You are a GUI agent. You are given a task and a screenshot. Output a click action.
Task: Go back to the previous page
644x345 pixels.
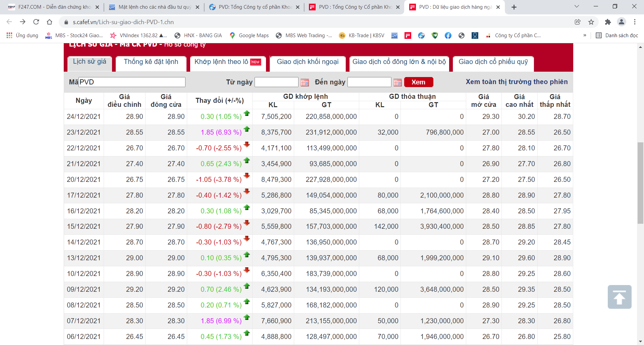click(x=9, y=22)
